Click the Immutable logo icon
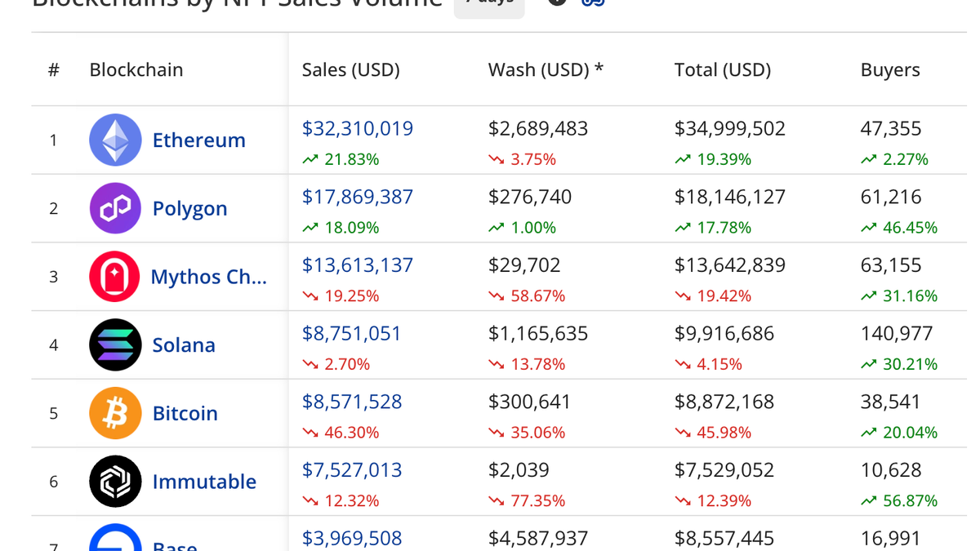 click(x=115, y=482)
